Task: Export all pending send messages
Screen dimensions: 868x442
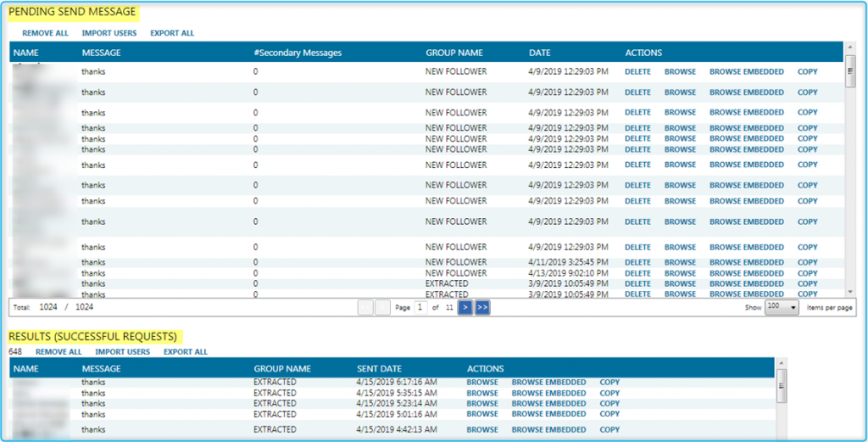Action: (172, 33)
